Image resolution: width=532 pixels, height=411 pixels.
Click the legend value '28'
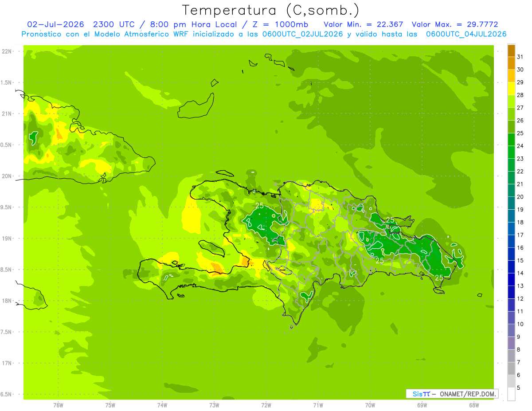click(520, 95)
